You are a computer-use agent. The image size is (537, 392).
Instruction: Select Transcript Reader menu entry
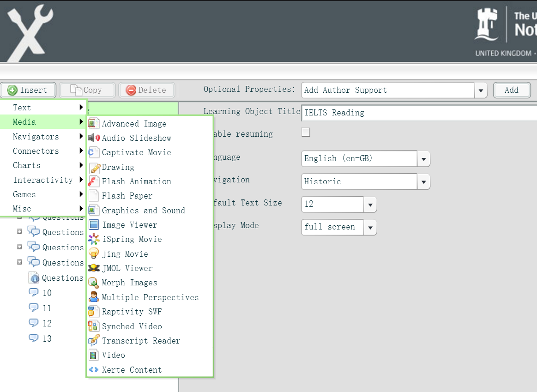click(x=150, y=341)
